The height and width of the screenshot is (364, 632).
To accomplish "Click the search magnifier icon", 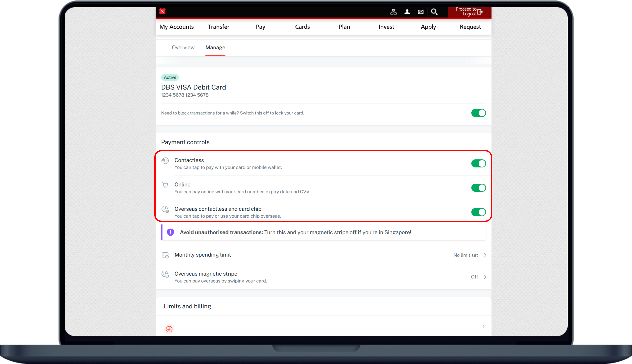I will point(434,12).
